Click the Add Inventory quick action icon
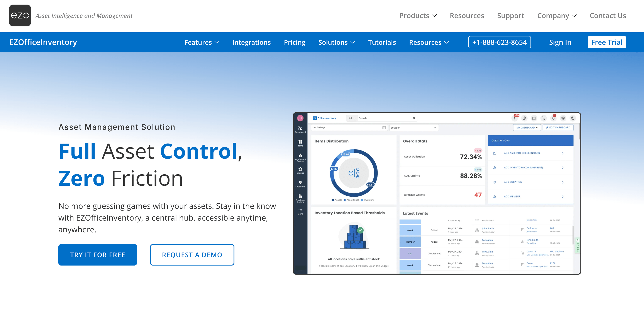644x312 pixels. [x=495, y=168]
